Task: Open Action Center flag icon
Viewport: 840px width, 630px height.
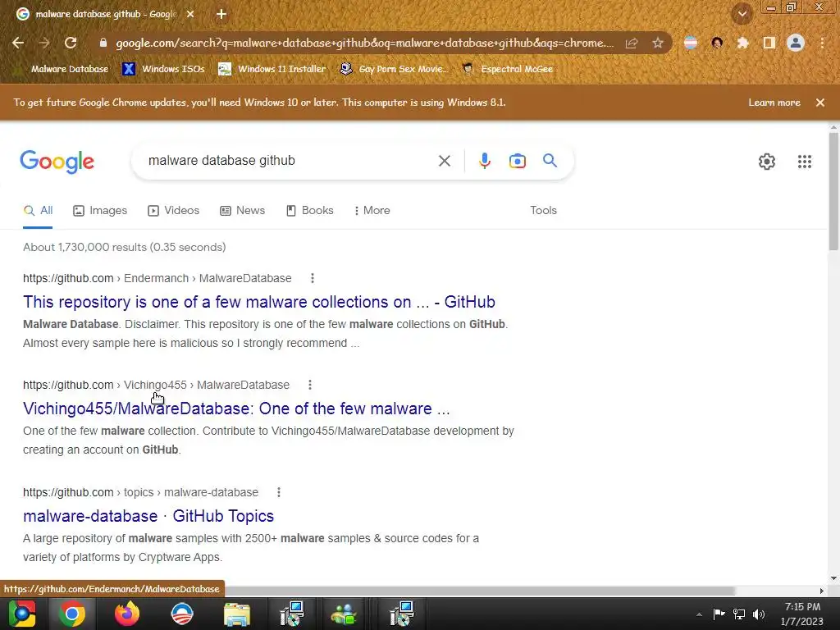Action: click(x=719, y=614)
